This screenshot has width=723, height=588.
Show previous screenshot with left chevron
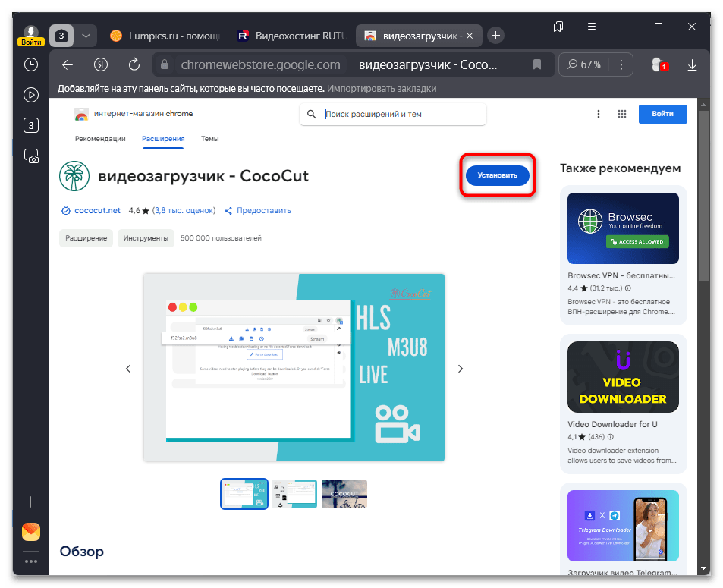pos(128,369)
